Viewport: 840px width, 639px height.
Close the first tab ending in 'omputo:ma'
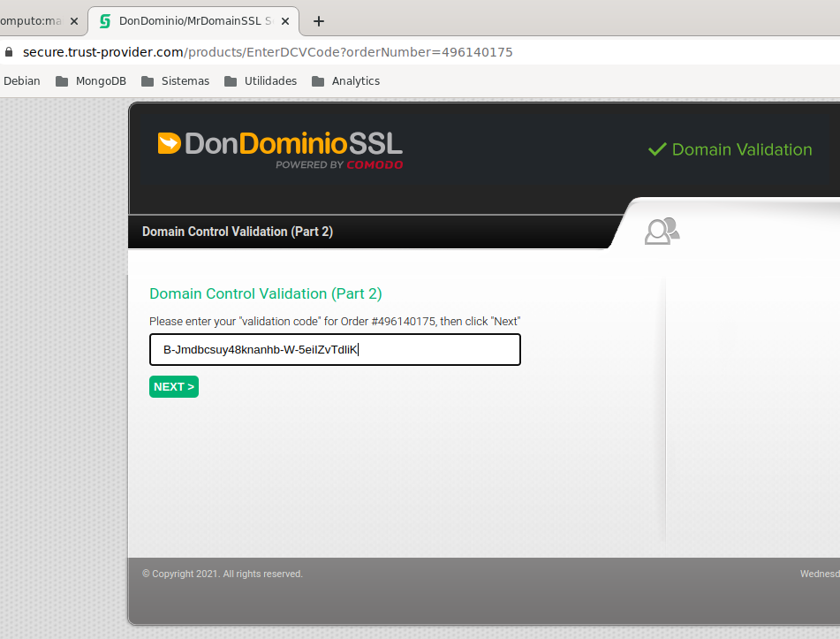(x=74, y=21)
